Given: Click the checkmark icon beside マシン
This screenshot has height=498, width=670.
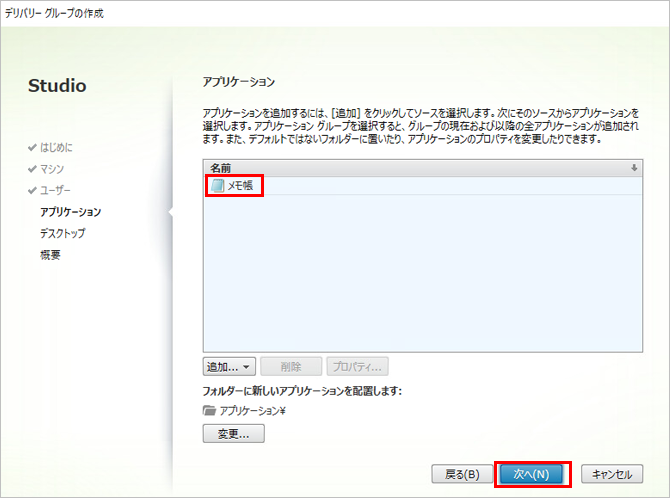Looking at the screenshot, I should tap(33, 169).
